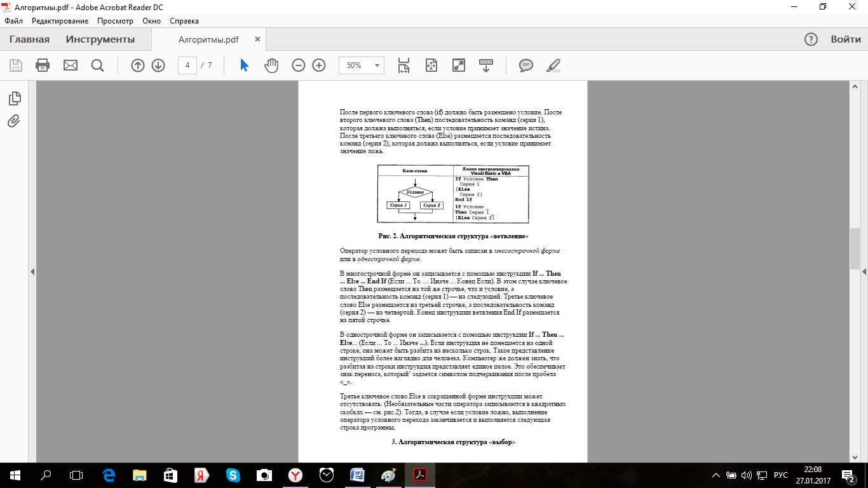This screenshot has width=868, height=488.
Task: Click the page number input field
Action: [x=187, y=65]
